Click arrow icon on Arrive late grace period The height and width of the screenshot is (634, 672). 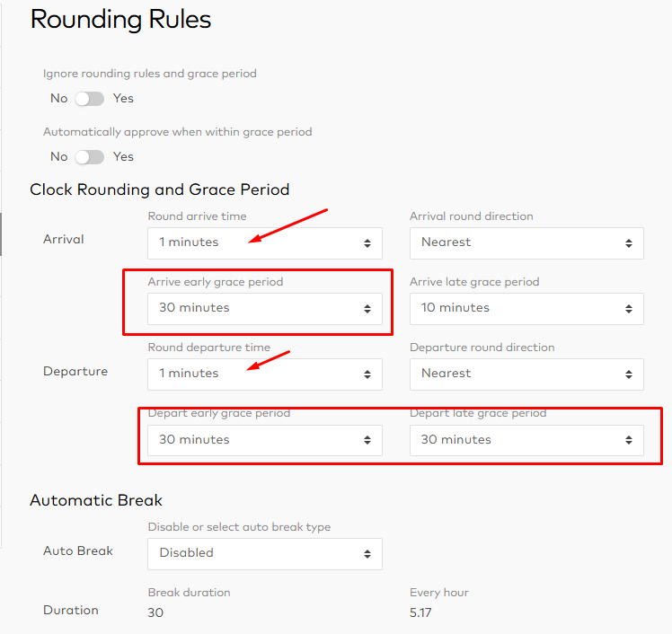pyautogui.click(x=629, y=309)
